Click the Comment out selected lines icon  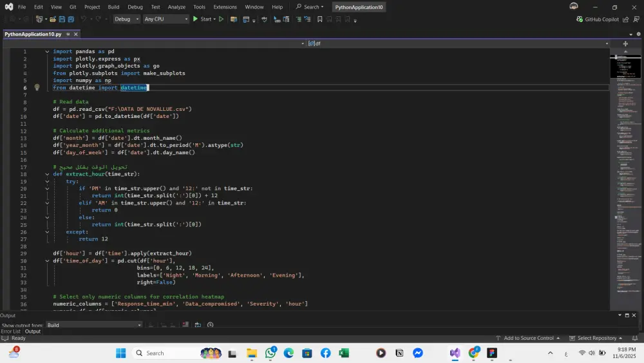pos(298,19)
